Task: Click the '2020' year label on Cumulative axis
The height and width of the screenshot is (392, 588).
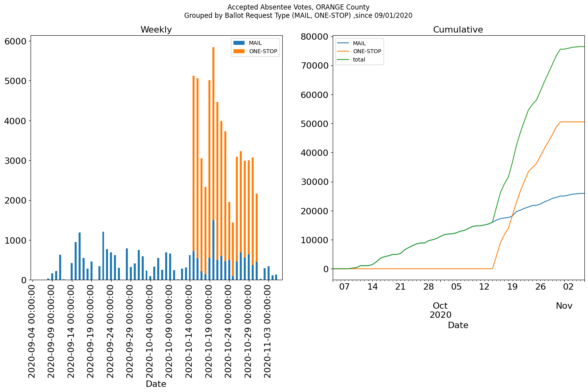Action: pos(440,315)
